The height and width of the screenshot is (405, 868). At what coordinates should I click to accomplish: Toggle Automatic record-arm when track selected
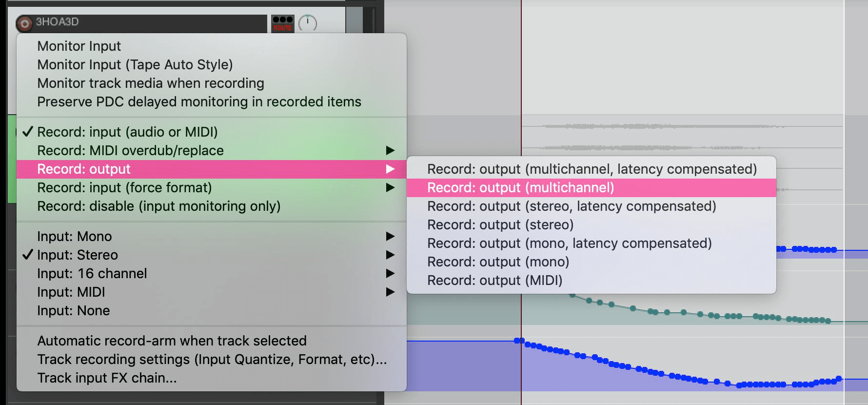[172, 341]
